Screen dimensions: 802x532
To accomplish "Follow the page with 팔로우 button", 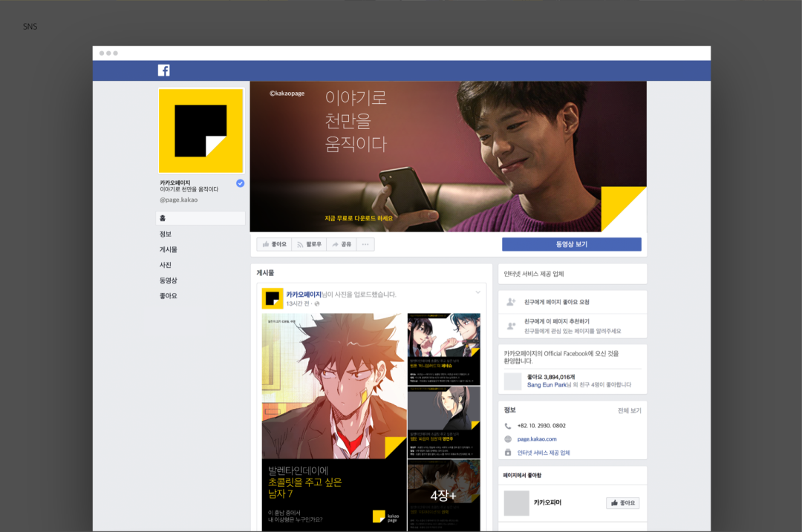I will click(x=309, y=244).
